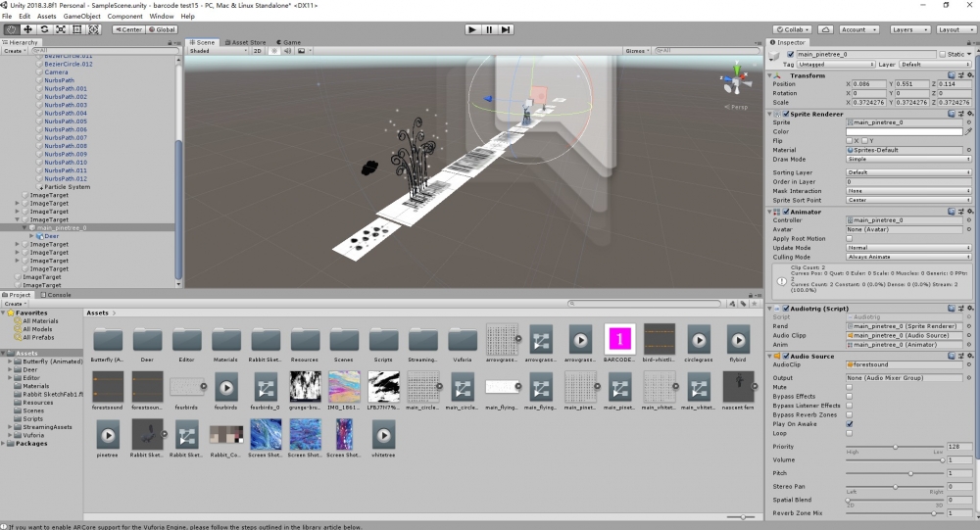Click the Sprite Renderer color swatch
980x530 pixels.
pyautogui.click(x=904, y=132)
